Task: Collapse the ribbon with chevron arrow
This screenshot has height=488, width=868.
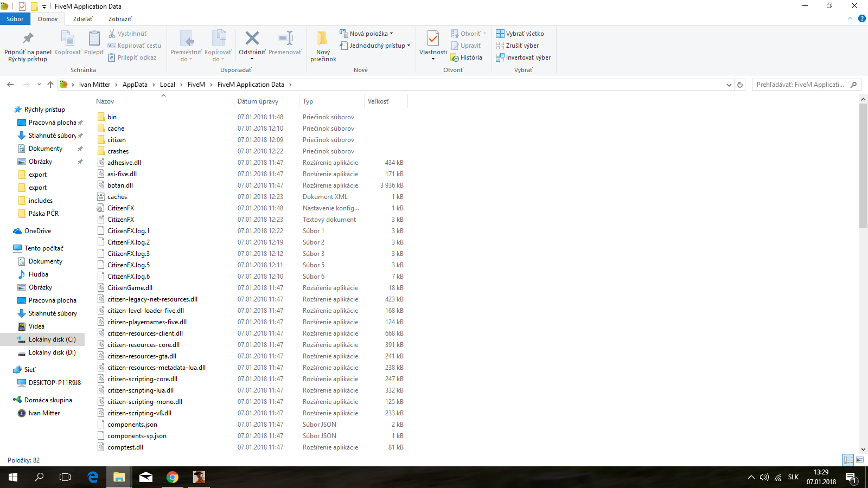Action: [x=850, y=19]
